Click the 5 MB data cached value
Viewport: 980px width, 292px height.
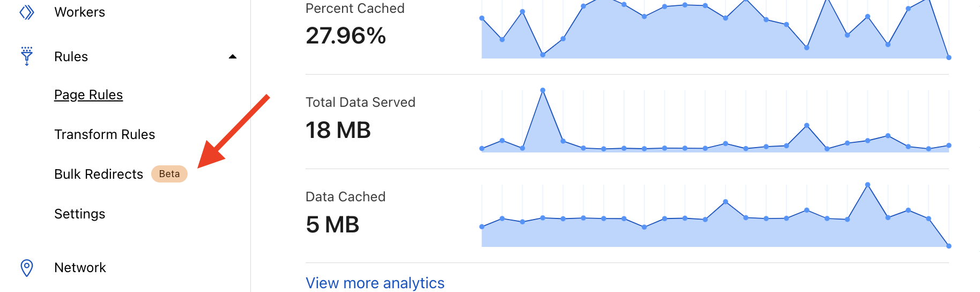click(332, 224)
